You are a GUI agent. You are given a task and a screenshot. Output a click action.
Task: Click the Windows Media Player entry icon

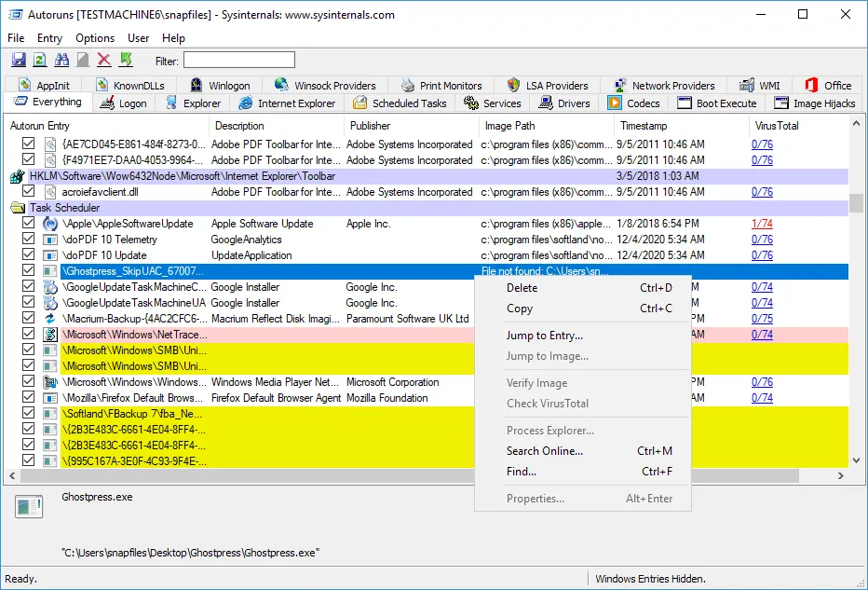(50, 382)
